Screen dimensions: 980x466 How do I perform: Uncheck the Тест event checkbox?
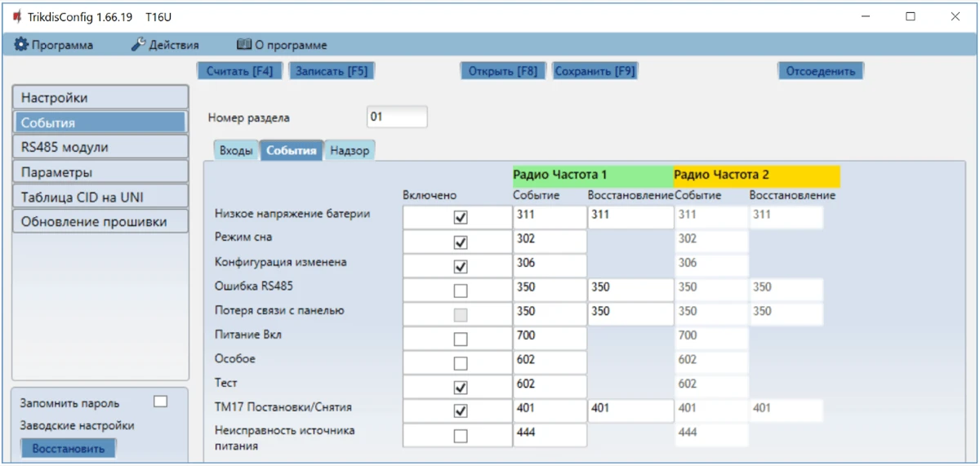point(461,387)
